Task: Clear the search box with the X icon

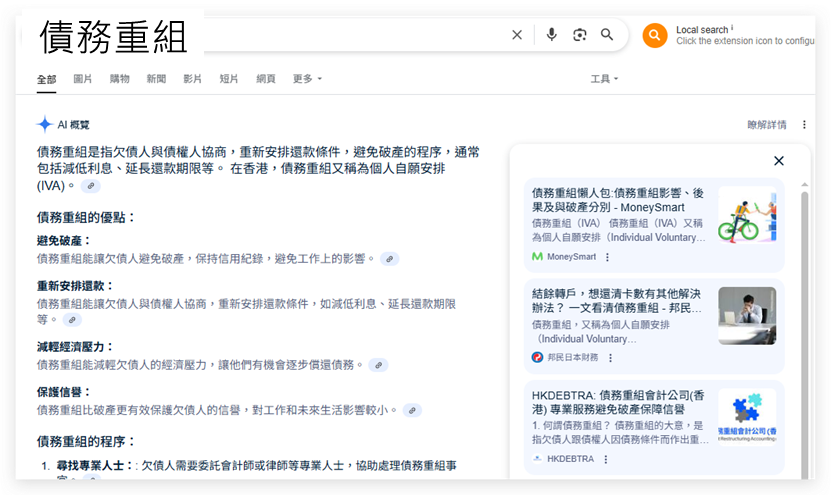Action: (517, 35)
